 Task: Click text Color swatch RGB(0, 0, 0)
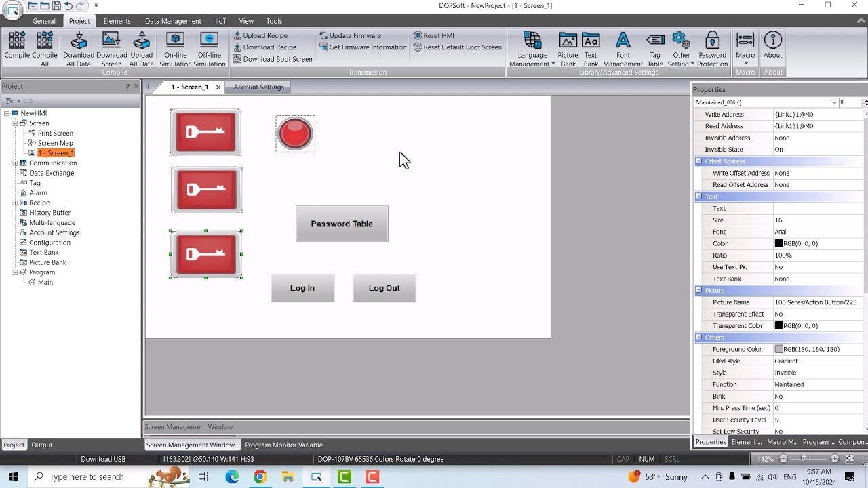point(779,243)
